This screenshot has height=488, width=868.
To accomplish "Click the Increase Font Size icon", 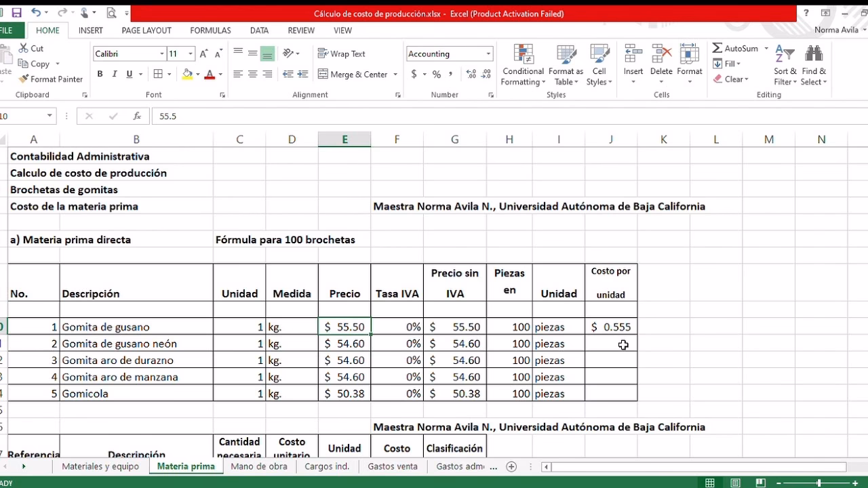I will point(204,54).
